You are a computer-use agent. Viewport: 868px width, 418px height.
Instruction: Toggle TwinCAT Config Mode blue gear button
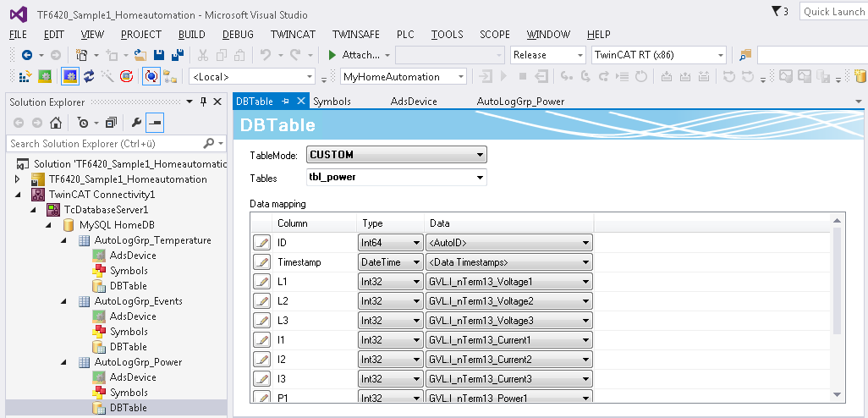(x=69, y=76)
